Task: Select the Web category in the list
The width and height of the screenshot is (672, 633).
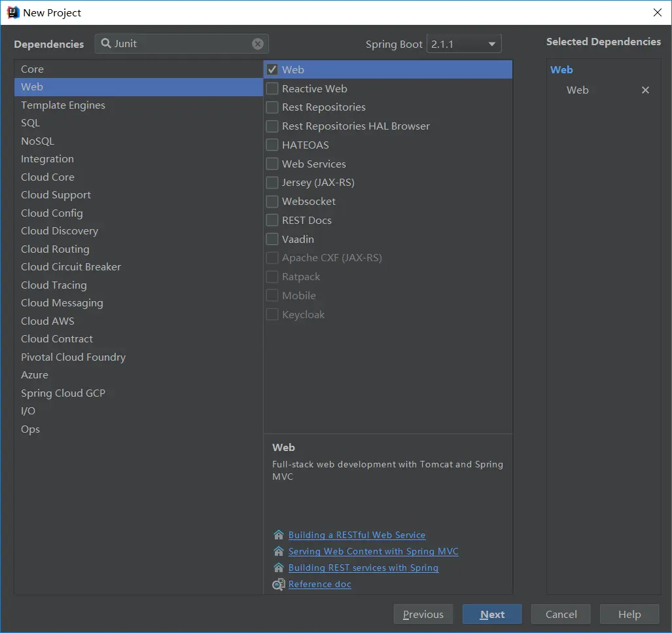Action: pyautogui.click(x=139, y=87)
